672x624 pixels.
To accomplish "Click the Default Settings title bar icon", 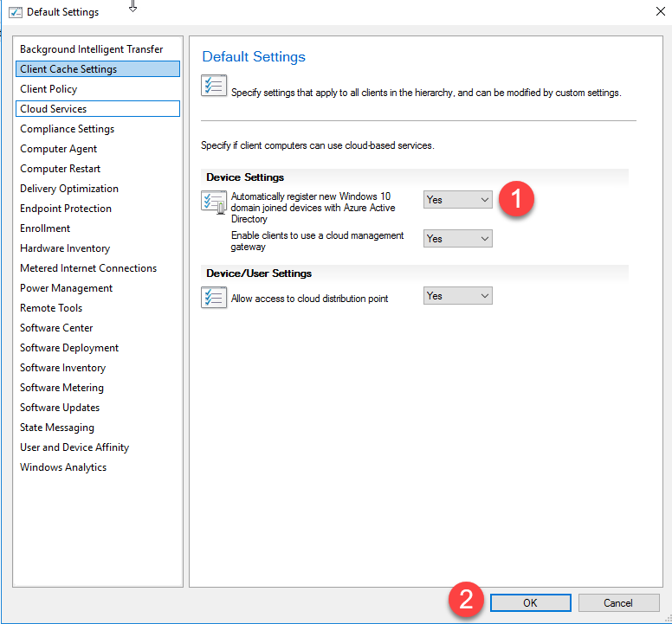I will tap(16, 12).
